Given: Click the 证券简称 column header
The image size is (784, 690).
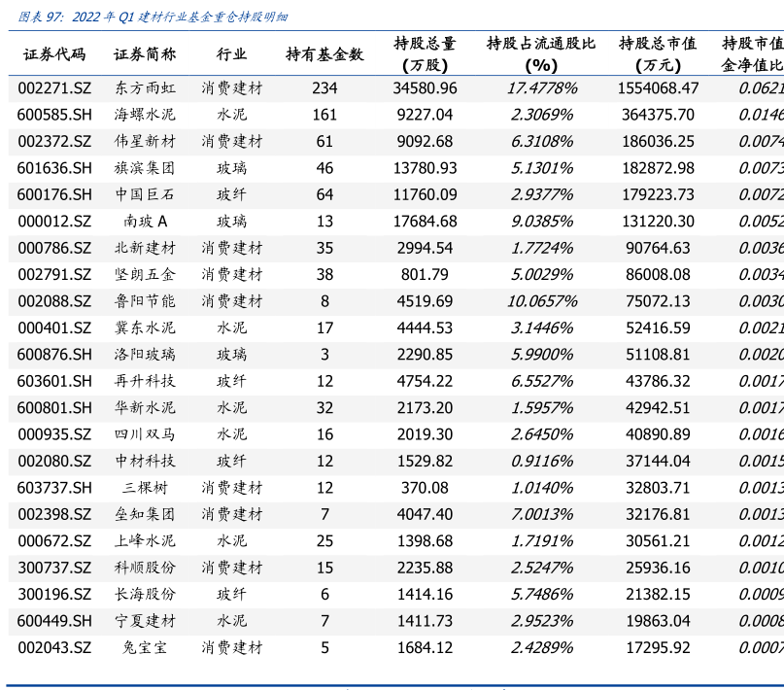Looking at the screenshot, I should (x=145, y=54).
